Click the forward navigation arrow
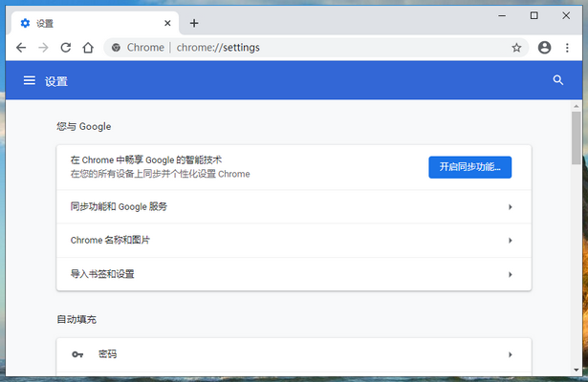 [43, 48]
